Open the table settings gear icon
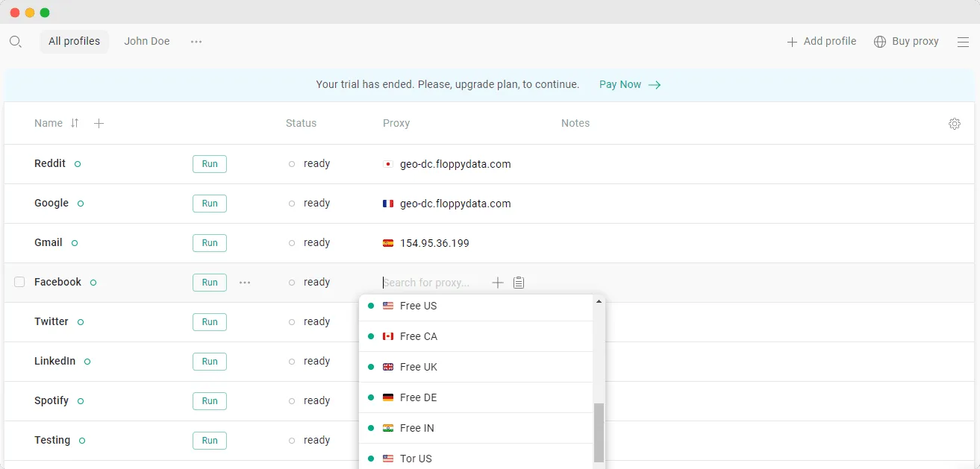Viewport: 980px width, 469px height. (x=955, y=124)
